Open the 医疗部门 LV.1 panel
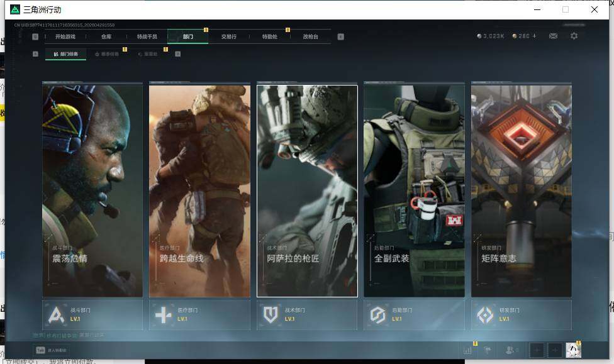This screenshot has height=364, width=614. (x=199, y=315)
